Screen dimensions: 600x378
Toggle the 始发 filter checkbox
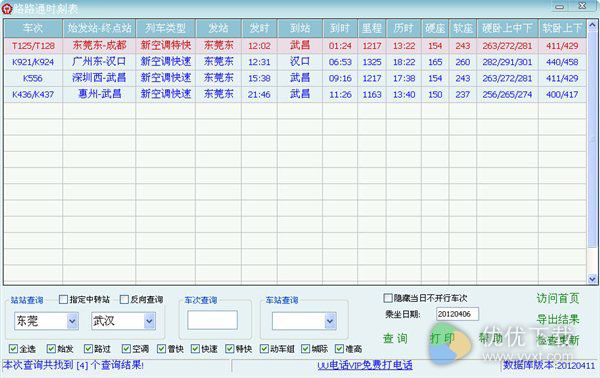[x=51, y=349]
